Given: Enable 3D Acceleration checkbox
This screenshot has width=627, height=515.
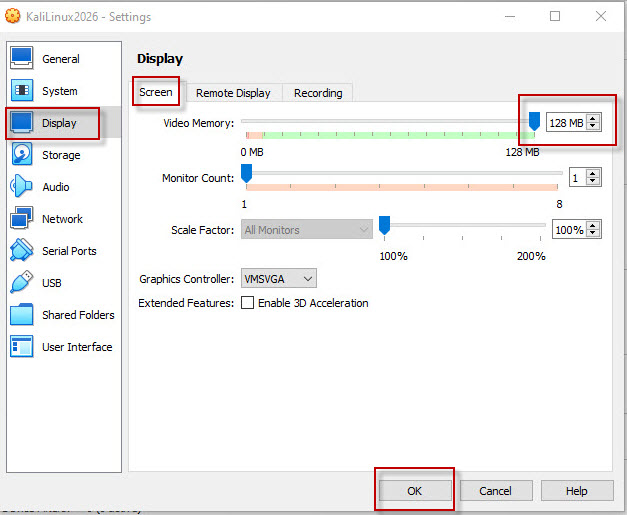Looking at the screenshot, I should pos(247,303).
